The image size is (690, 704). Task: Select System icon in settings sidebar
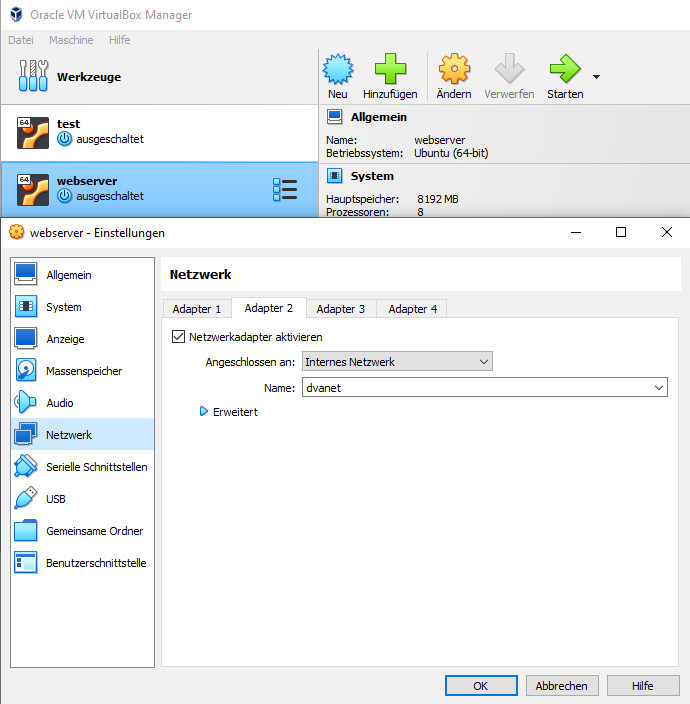pos(26,306)
